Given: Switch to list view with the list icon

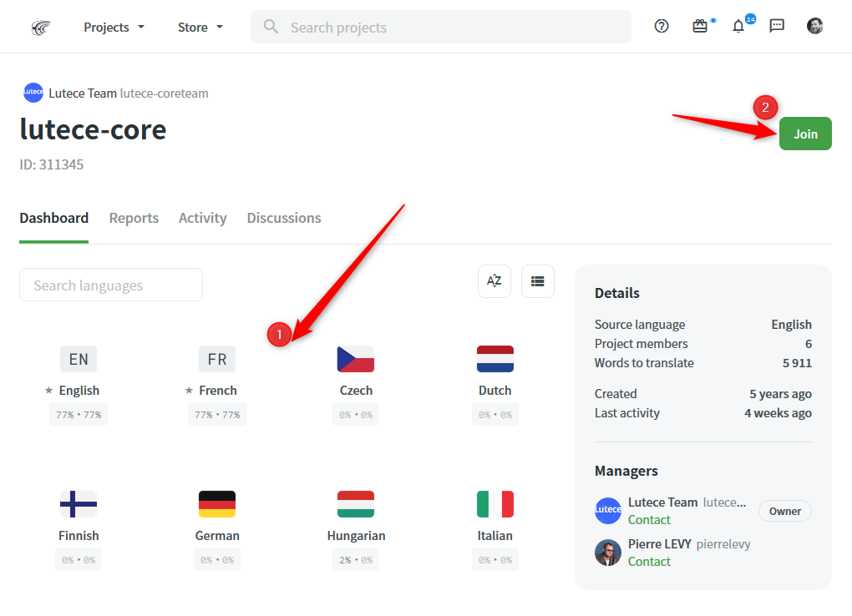Looking at the screenshot, I should click(x=537, y=281).
